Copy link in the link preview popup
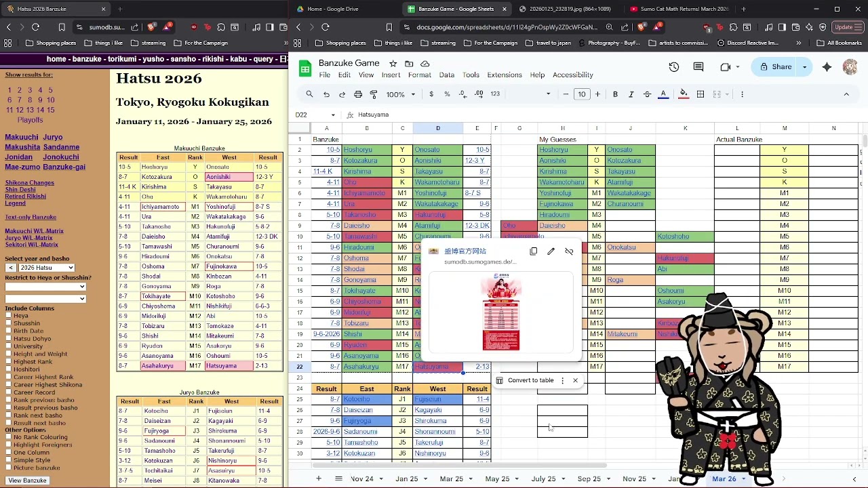Image resolution: width=868 pixels, height=488 pixels. coord(534,251)
